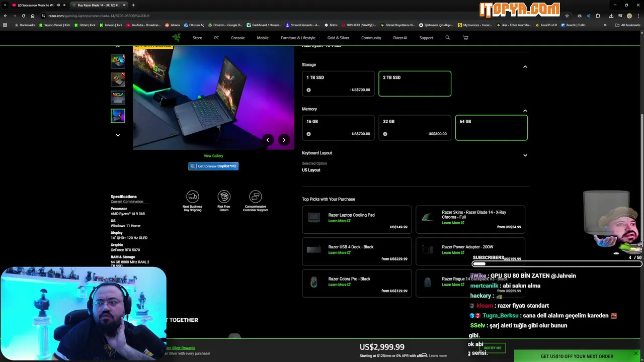This screenshot has width=644, height=362.
Task: Click the info icon on 16 GB memory option
Action: coord(308,134)
